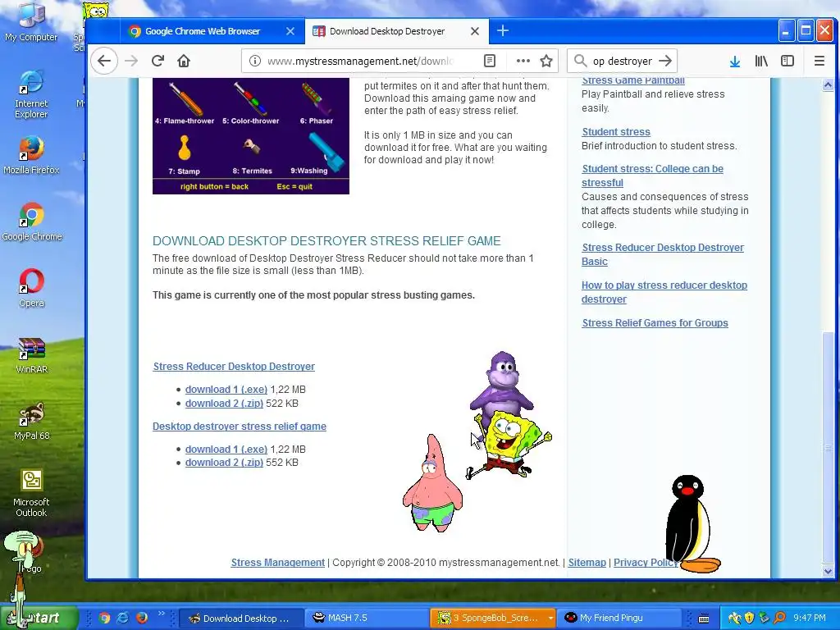Viewport: 840px width, 630px height.
Task: Click the 9:47 PM system clock
Action: [810, 619]
